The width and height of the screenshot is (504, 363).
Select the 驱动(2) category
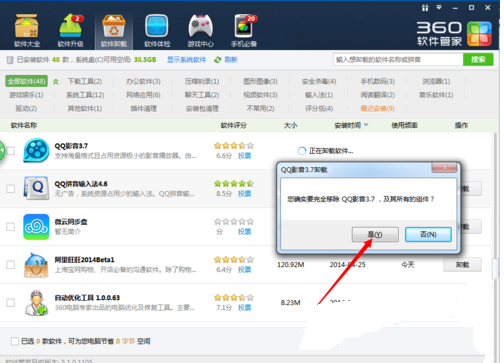point(26,108)
